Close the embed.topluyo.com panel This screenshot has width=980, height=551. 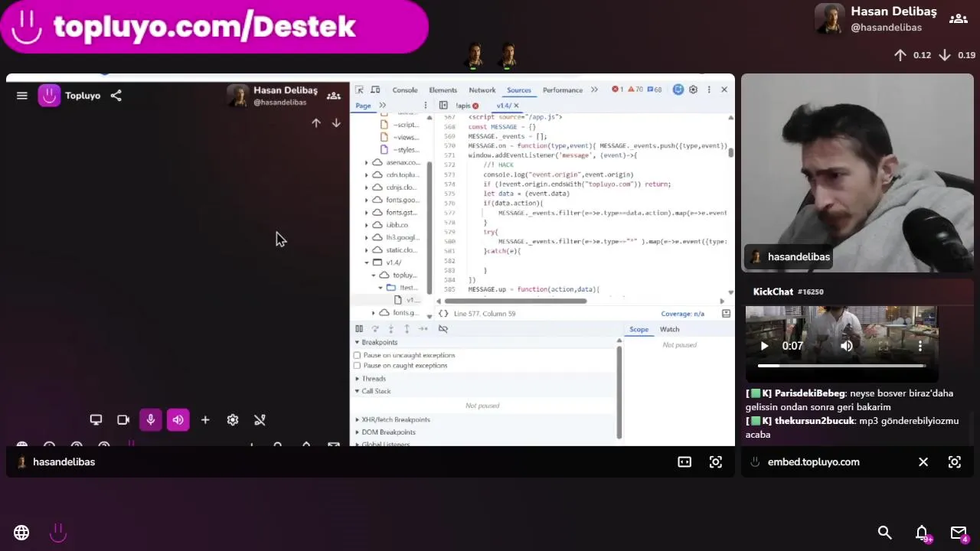923,462
